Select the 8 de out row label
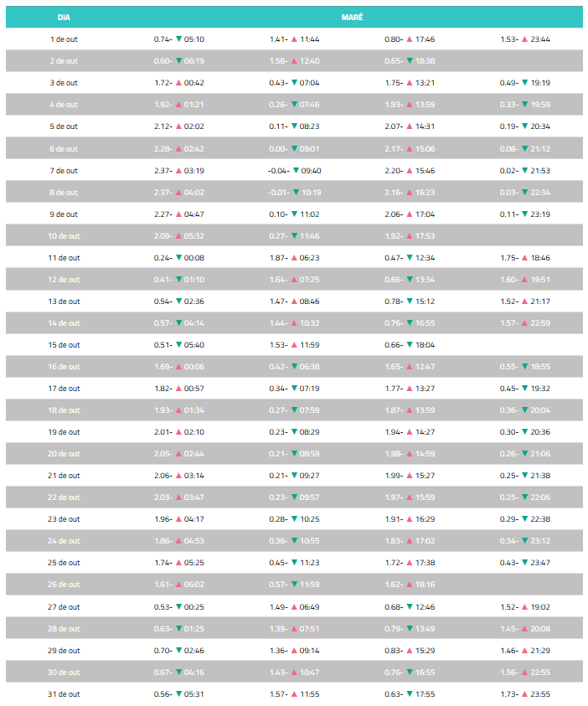Image resolution: width=588 pixels, height=706 pixels. 64,192
